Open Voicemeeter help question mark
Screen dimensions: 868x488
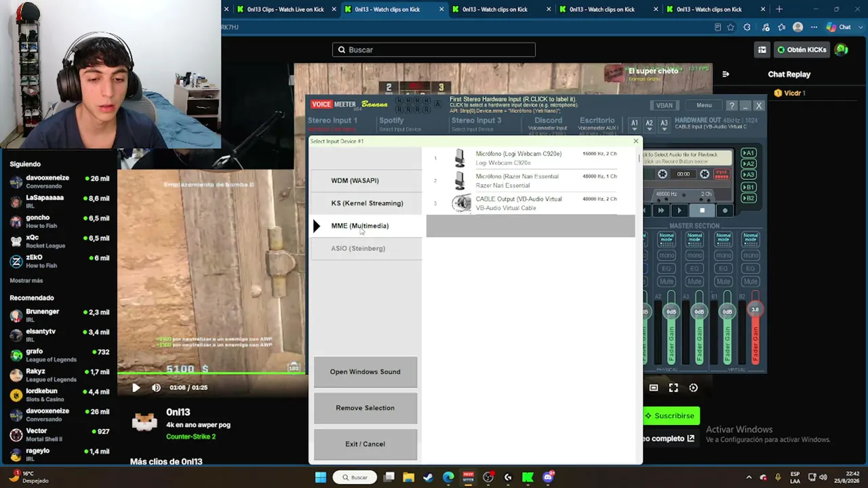point(732,106)
